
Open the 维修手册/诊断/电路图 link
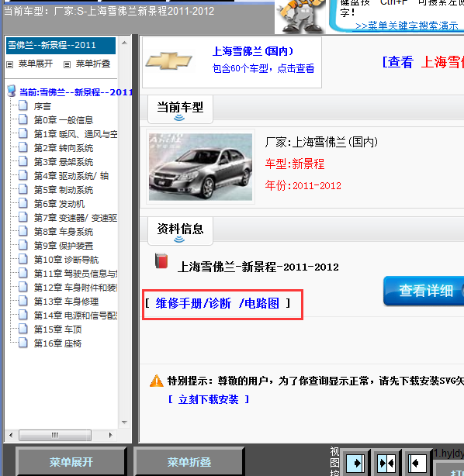click(x=217, y=303)
